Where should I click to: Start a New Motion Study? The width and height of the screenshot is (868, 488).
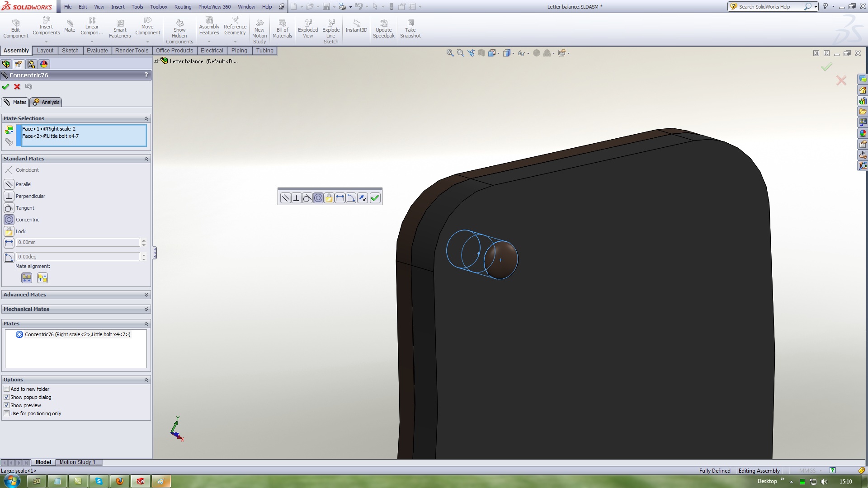[x=259, y=31]
